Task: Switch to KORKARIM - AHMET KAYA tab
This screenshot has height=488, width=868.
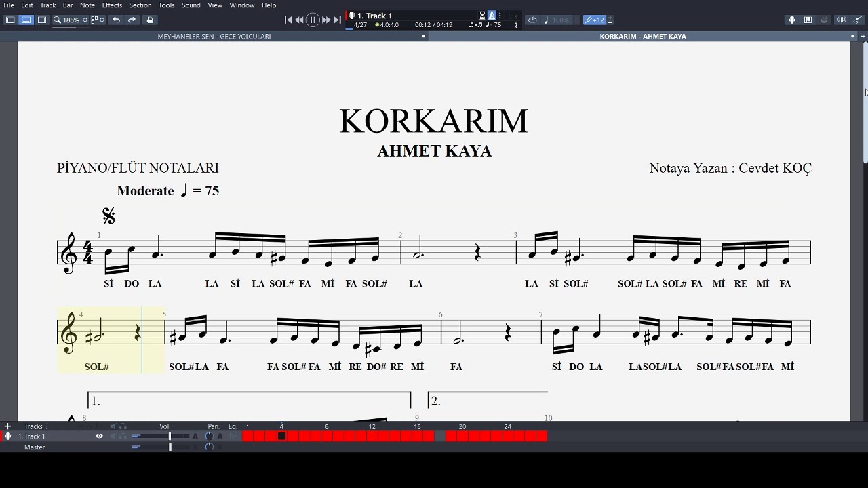Action: (643, 36)
